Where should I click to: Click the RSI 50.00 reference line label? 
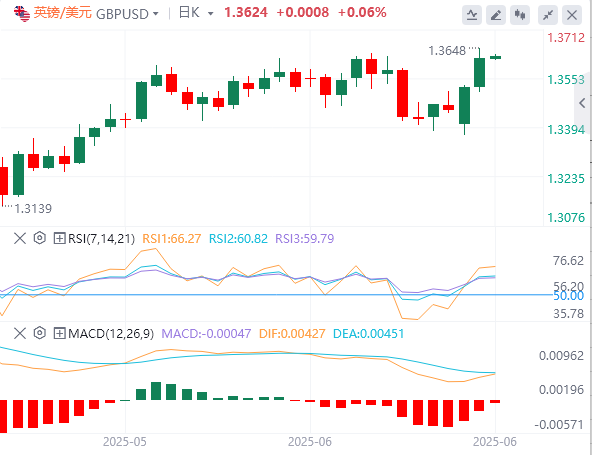569,296
